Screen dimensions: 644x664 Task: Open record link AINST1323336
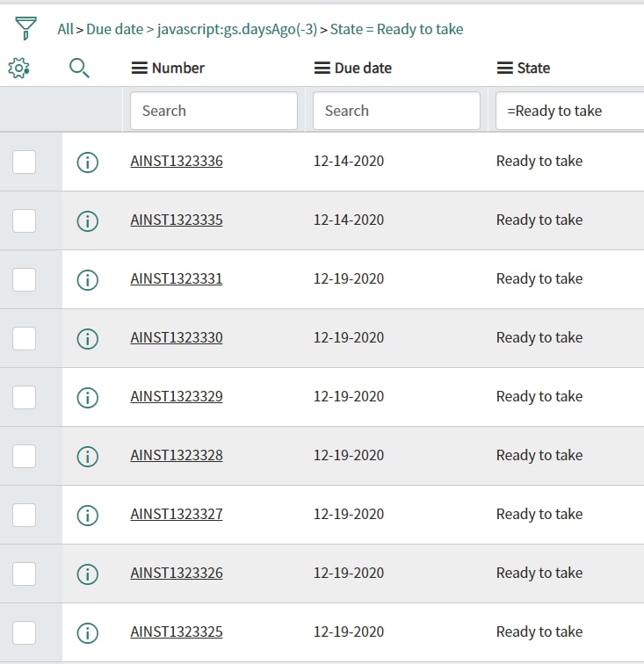click(x=177, y=161)
